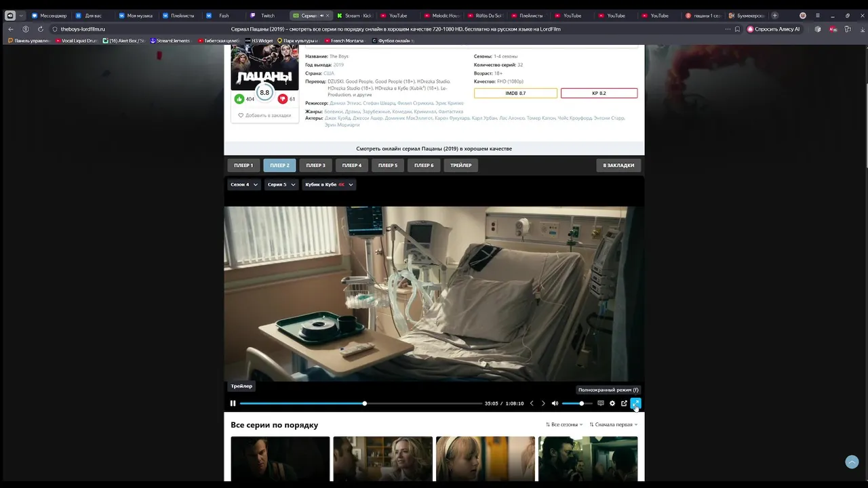Open Vocal Liquid Drum bookmark
The width and height of the screenshot is (868, 488).
click(77, 41)
